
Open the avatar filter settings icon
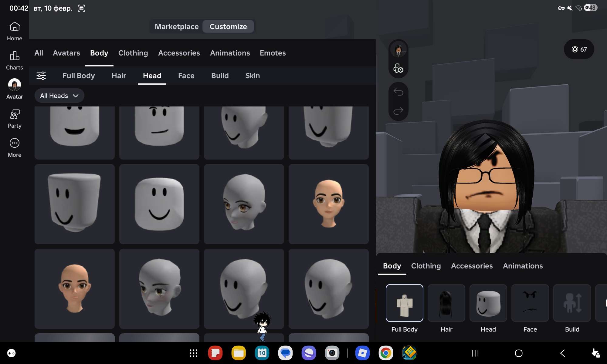click(x=41, y=76)
